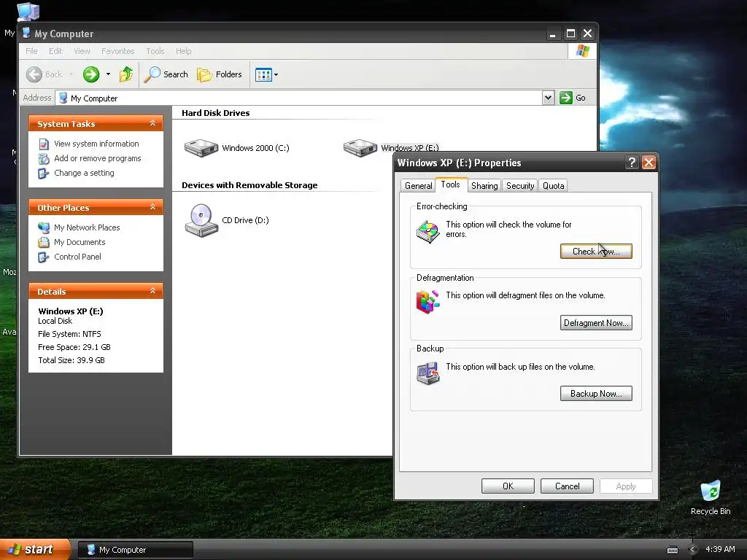The image size is (747, 560).
Task: Open the Edit menu
Action: (x=55, y=51)
